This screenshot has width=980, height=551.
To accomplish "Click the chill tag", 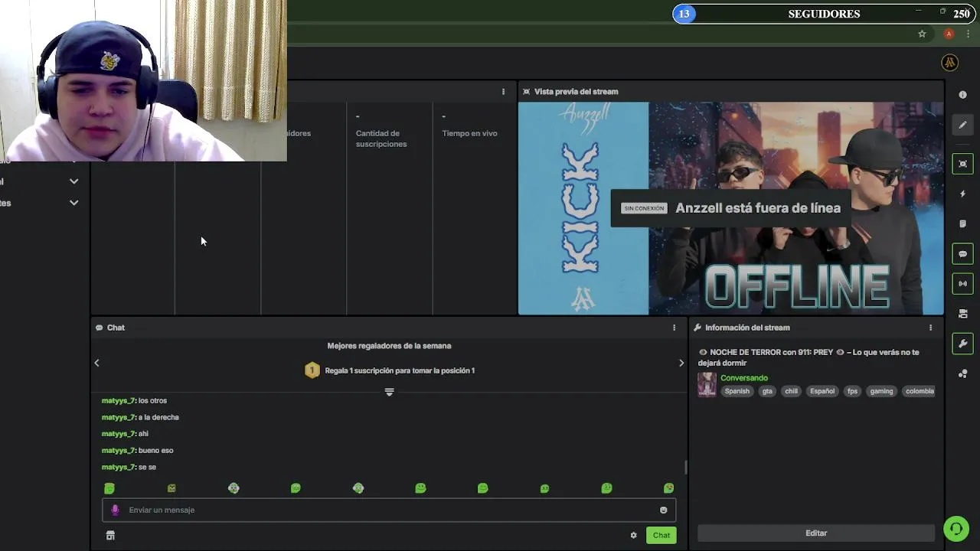I will tap(791, 391).
